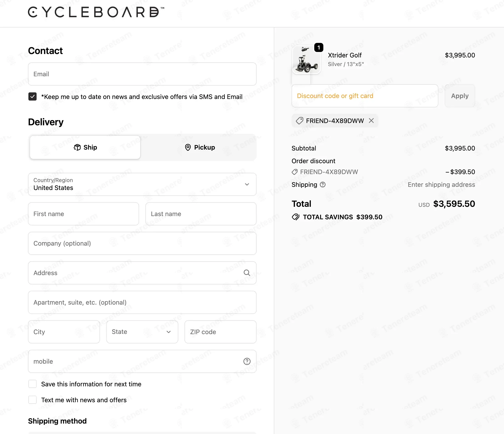Remove the FRIEND-4X89DWW discount code
The width and height of the screenshot is (504, 434).
pyautogui.click(x=371, y=121)
